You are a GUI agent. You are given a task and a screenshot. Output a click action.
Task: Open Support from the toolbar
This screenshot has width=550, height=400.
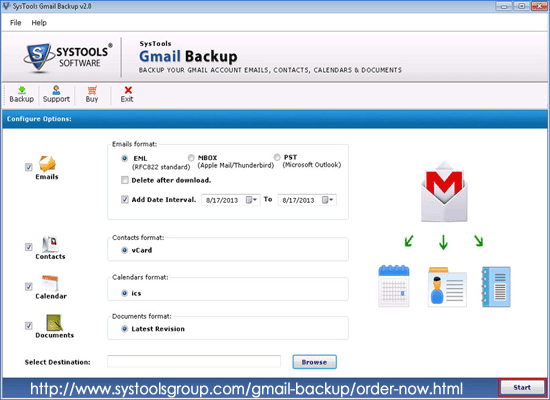tap(56, 94)
